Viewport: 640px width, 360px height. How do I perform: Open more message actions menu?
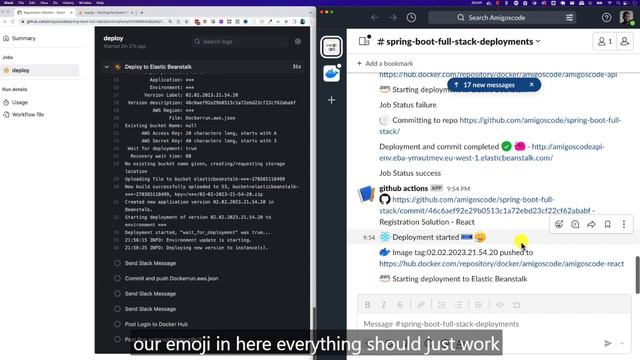pos(624,224)
